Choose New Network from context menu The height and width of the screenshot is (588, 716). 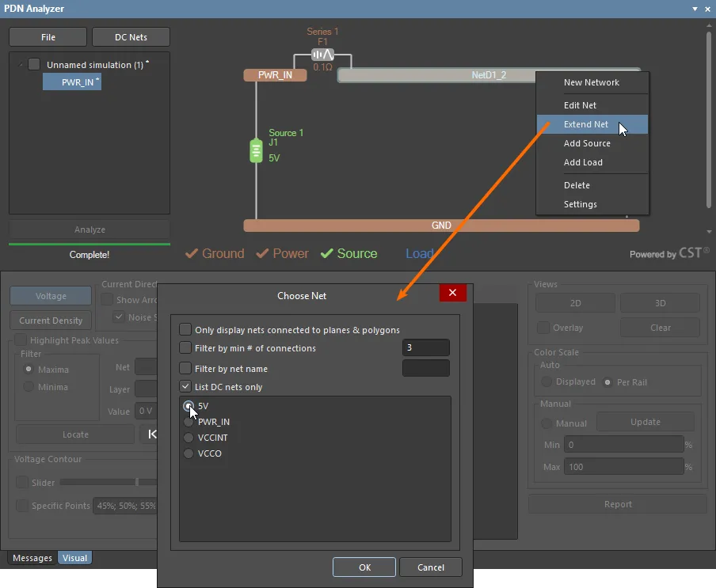[x=592, y=82]
